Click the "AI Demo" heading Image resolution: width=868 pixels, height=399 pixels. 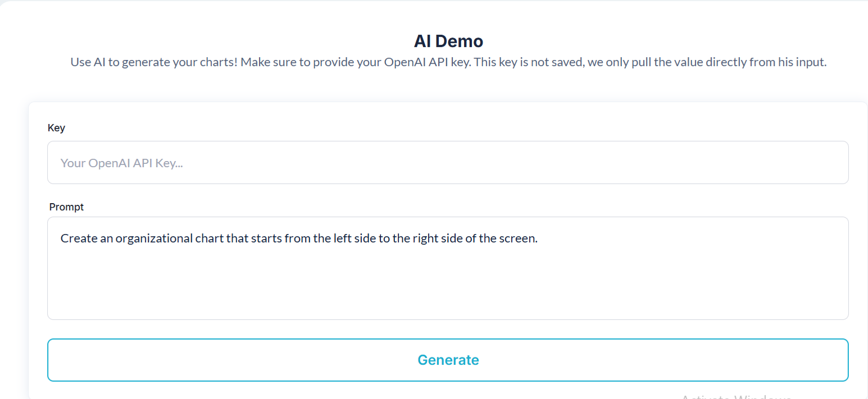tap(448, 41)
